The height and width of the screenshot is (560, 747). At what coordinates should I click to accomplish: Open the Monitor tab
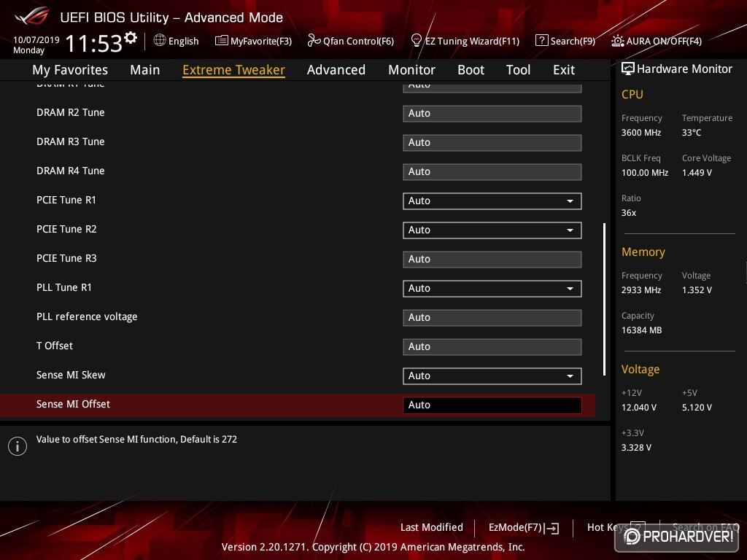(411, 70)
